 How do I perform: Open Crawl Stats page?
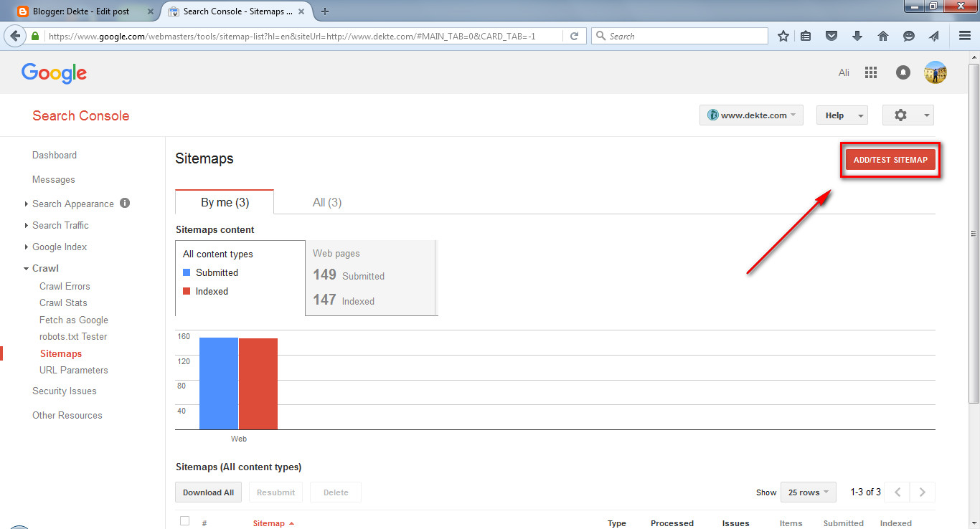click(x=63, y=302)
